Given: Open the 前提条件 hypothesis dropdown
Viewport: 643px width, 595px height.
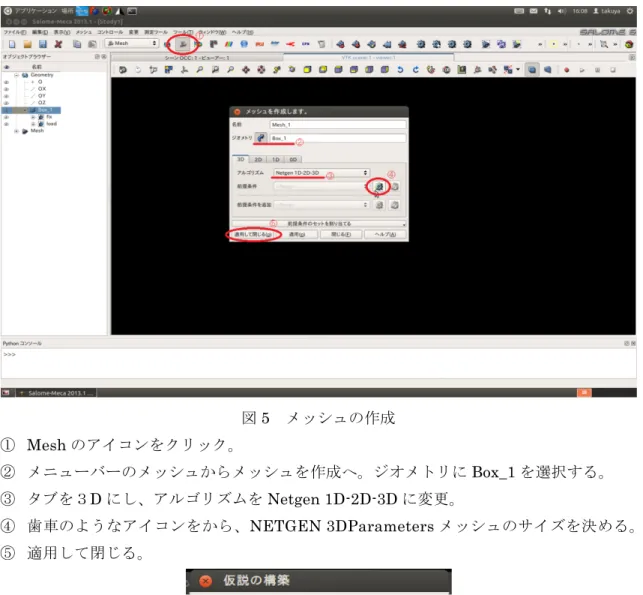Looking at the screenshot, I should [x=321, y=187].
